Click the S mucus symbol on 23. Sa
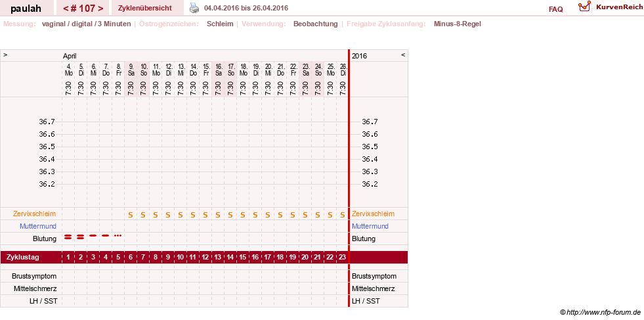 click(x=305, y=214)
